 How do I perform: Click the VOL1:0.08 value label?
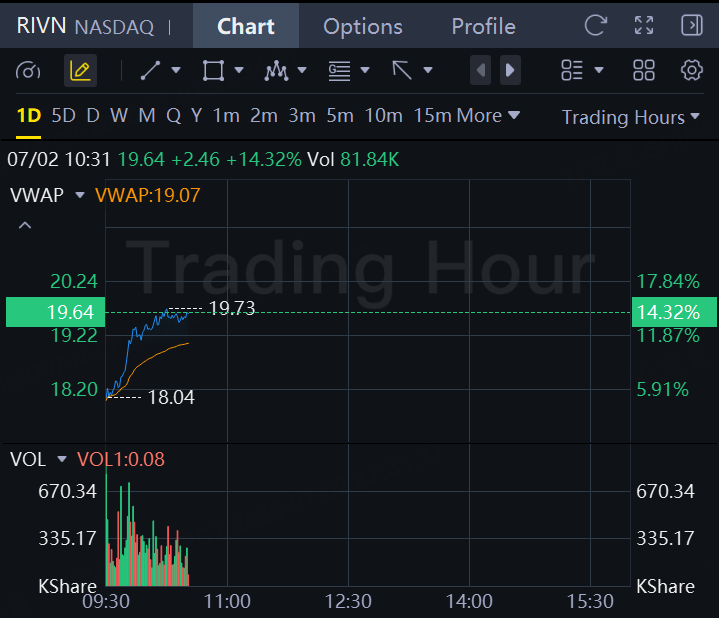[x=121, y=459]
